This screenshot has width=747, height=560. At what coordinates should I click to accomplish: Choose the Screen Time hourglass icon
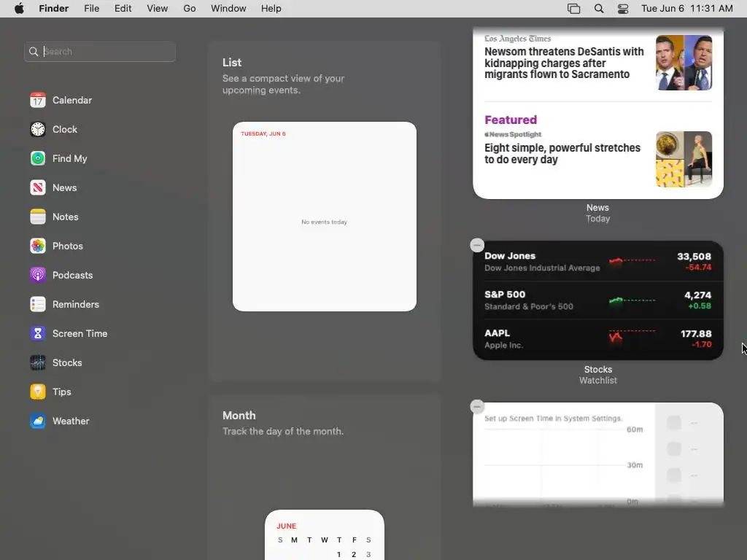tap(38, 333)
